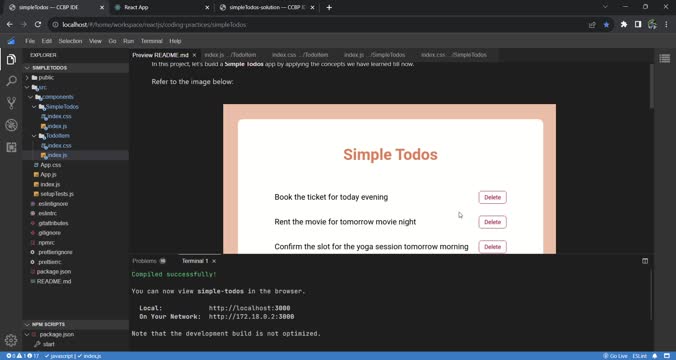
Task: Close the Terminal 1 panel tab
Action: click(214, 261)
